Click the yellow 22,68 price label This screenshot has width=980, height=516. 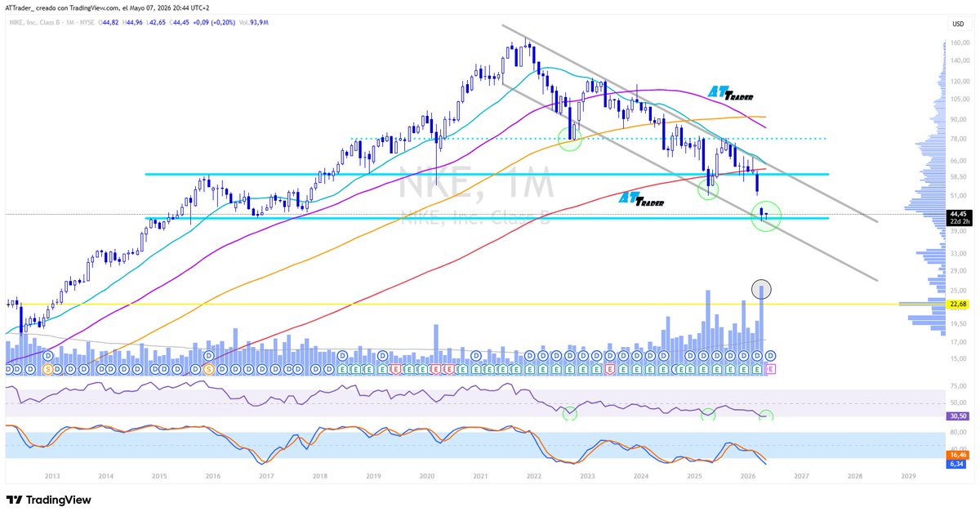tap(958, 304)
